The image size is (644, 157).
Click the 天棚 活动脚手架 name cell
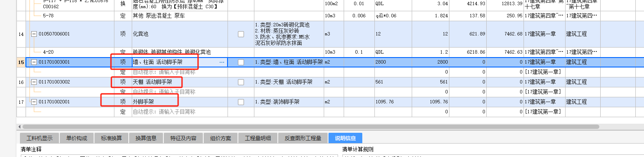coord(179,82)
